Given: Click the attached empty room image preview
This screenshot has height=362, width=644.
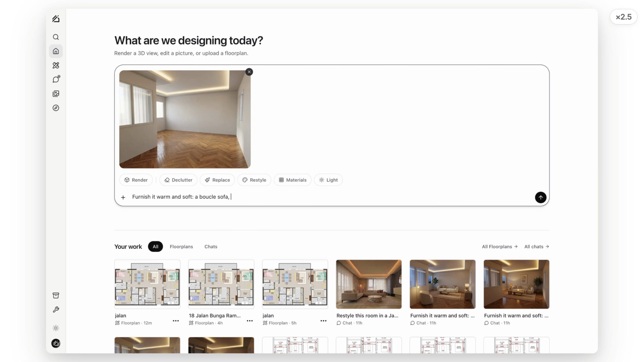Looking at the screenshot, I should (185, 119).
